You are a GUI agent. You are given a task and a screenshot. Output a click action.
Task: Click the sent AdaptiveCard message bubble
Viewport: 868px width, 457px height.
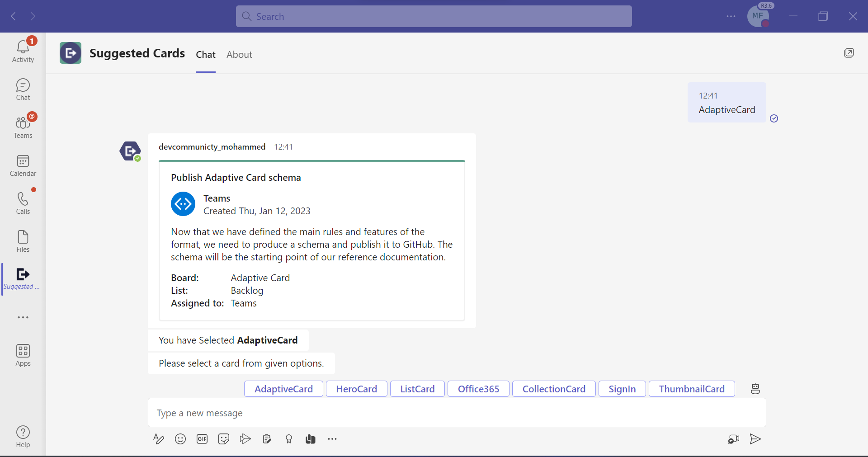click(x=727, y=103)
